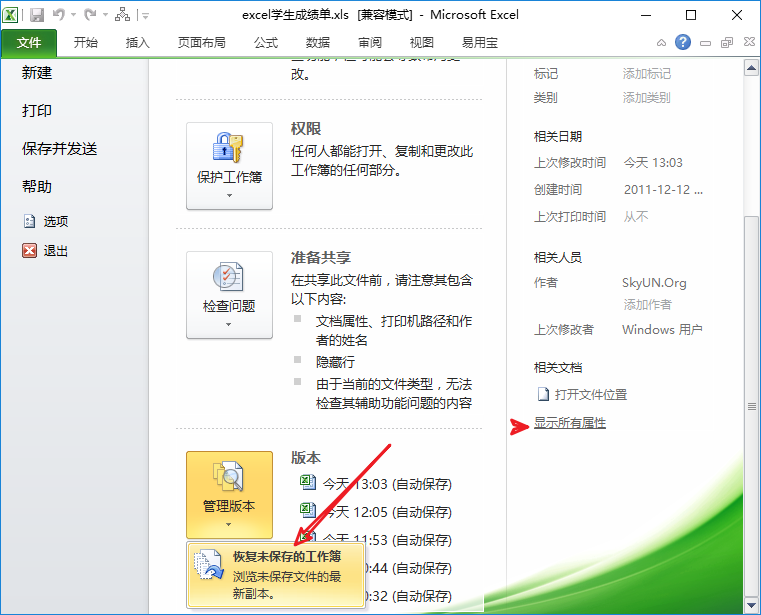
Task: Open the 审阅 ribbon tab
Action: 370,43
